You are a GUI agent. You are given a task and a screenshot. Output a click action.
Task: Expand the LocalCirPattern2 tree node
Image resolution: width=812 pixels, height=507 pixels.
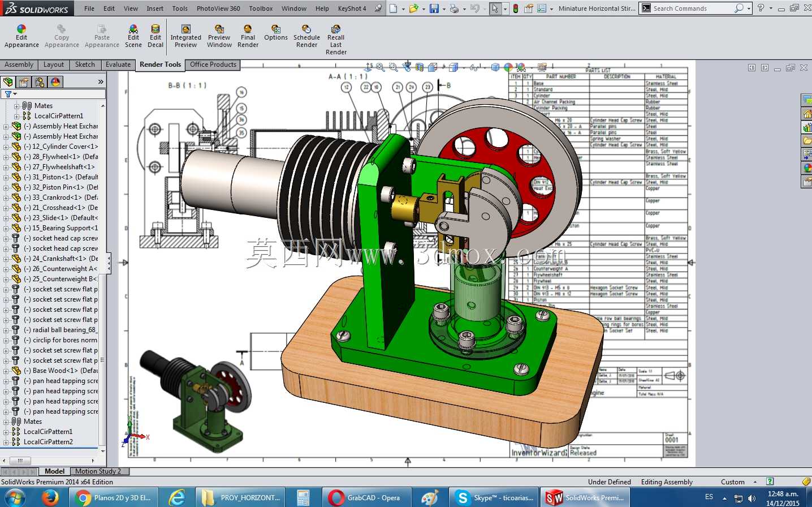coord(6,442)
